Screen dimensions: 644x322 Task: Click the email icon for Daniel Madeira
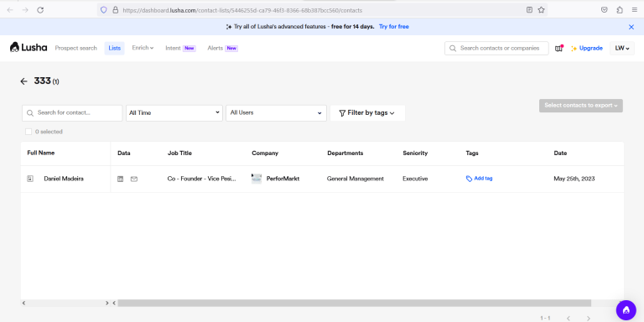pyautogui.click(x=134, y=179)
